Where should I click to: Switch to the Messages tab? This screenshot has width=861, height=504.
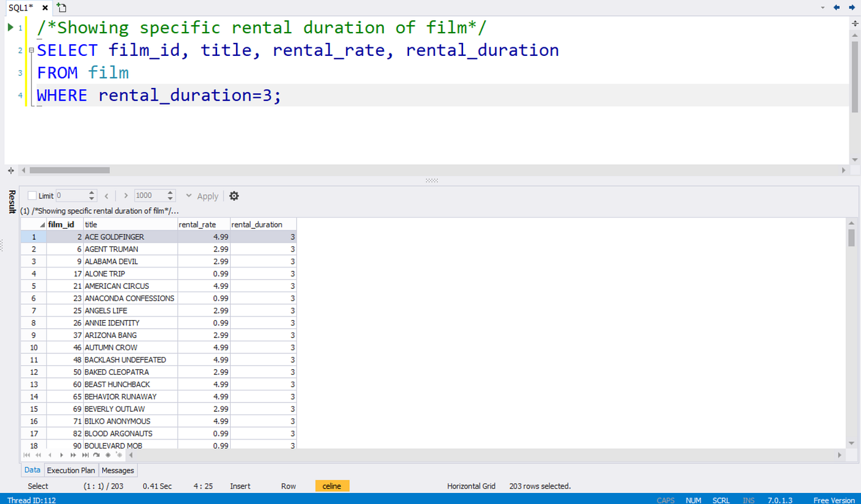point(117,470)
